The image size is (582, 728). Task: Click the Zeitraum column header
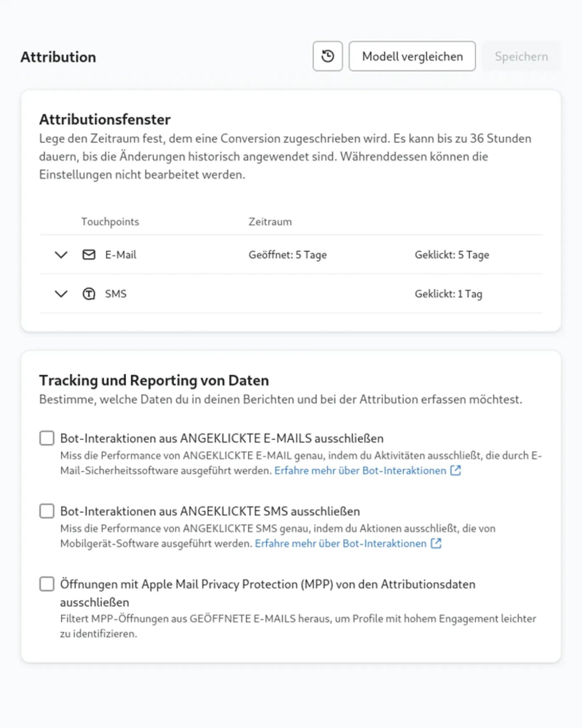click(x=270, y=221)
